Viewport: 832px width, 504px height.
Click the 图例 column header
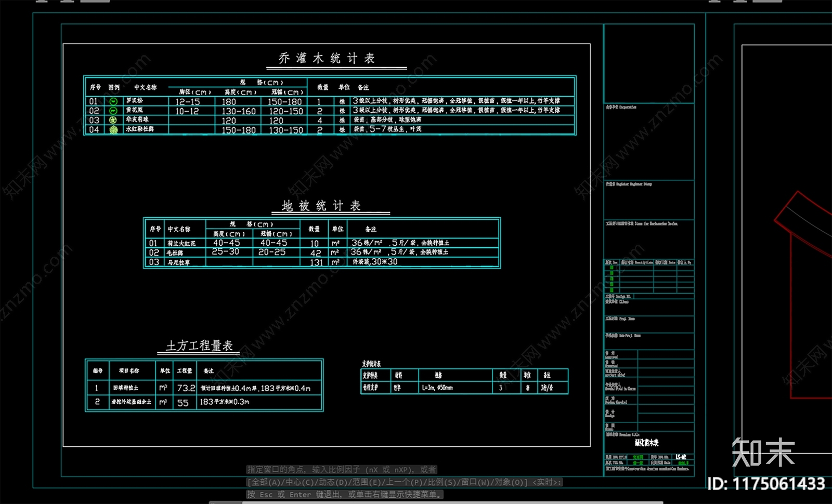coord(114,87)
